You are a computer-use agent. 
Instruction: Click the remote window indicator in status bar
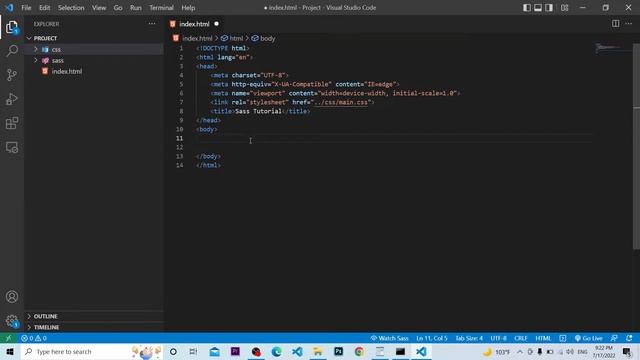pos(8,338)
